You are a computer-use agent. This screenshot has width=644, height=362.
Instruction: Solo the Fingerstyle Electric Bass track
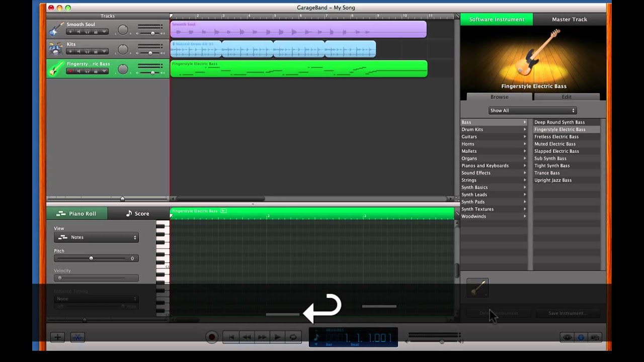[x=87, y=71]
